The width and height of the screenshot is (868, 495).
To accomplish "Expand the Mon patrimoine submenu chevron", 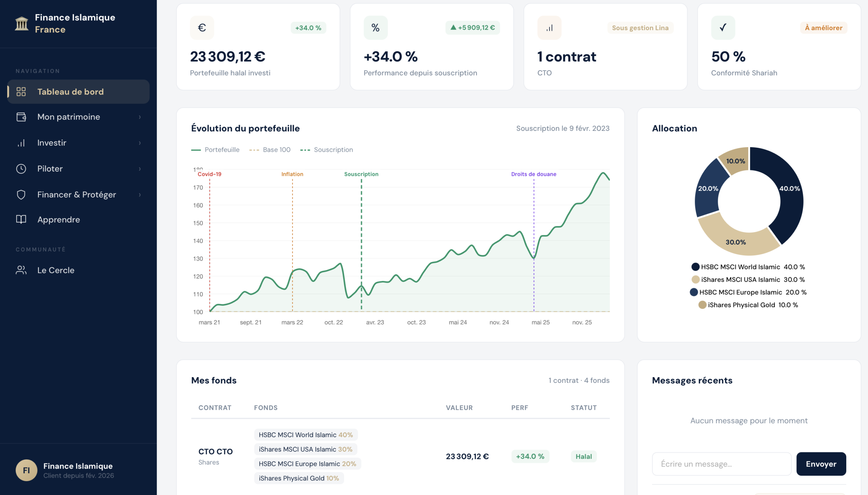I will (140, 117).
